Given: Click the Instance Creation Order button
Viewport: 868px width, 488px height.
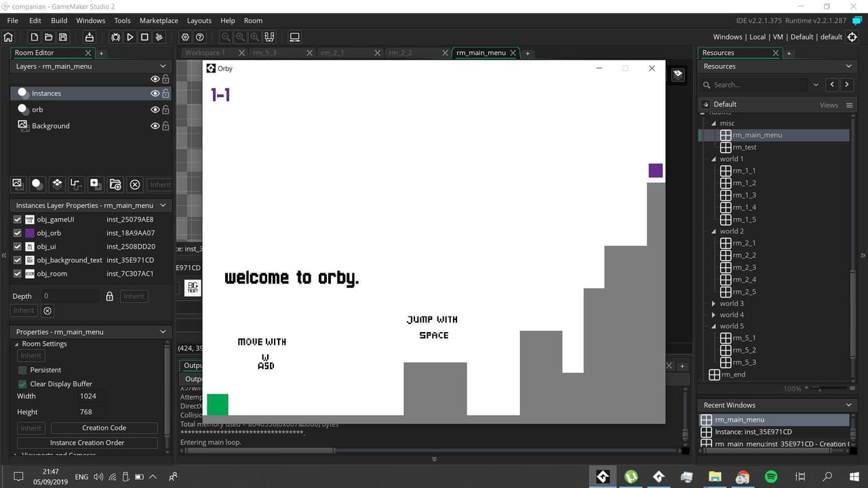Looking at the screenshot, I should click(x=87, y=443).
